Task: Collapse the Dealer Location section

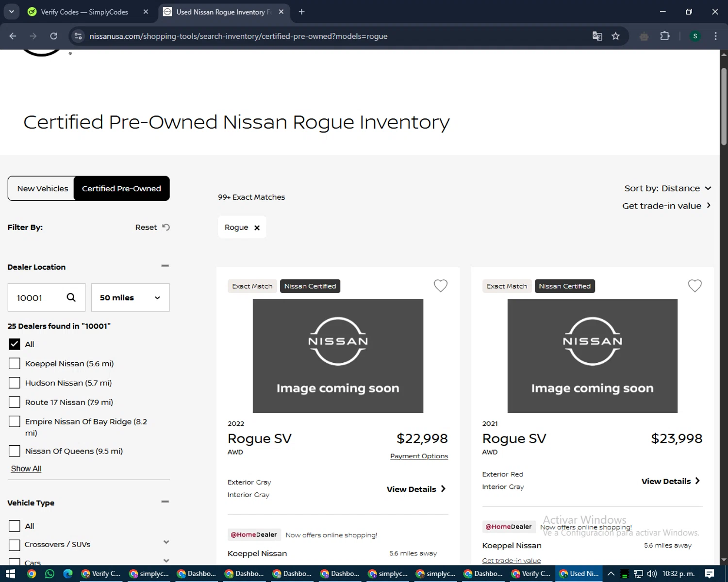Action: (165, 266)
